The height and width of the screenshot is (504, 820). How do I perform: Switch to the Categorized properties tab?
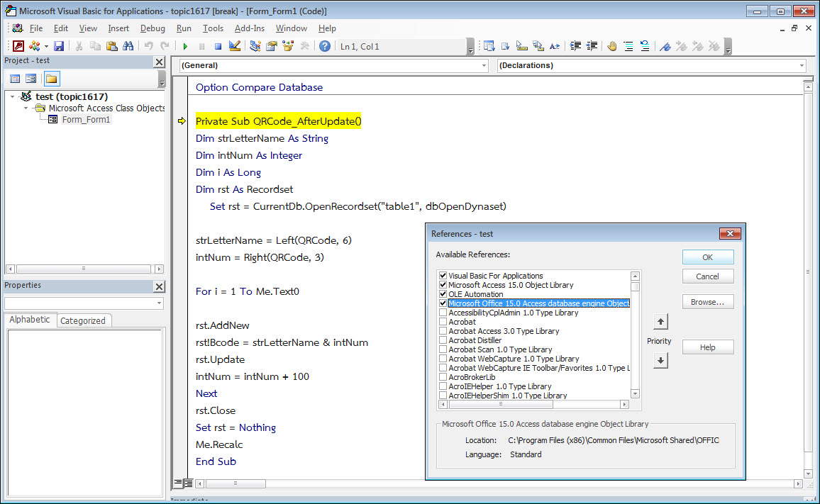coord(82,320)
